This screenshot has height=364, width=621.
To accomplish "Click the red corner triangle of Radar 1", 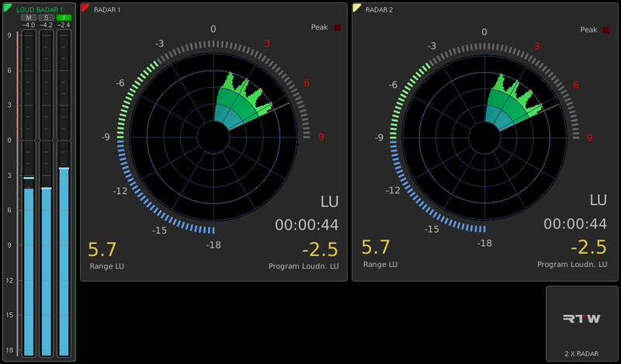I will click(x=85, y=7).
